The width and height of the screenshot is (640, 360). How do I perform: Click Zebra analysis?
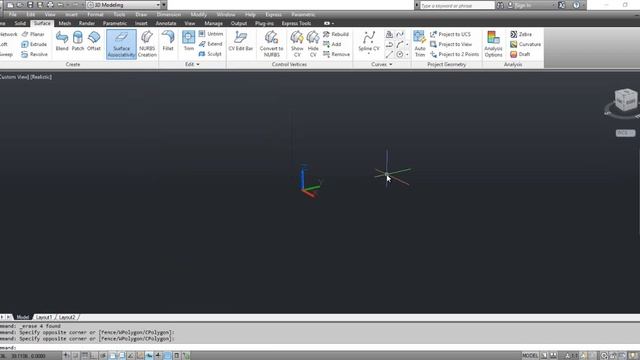tap(521, 34)
